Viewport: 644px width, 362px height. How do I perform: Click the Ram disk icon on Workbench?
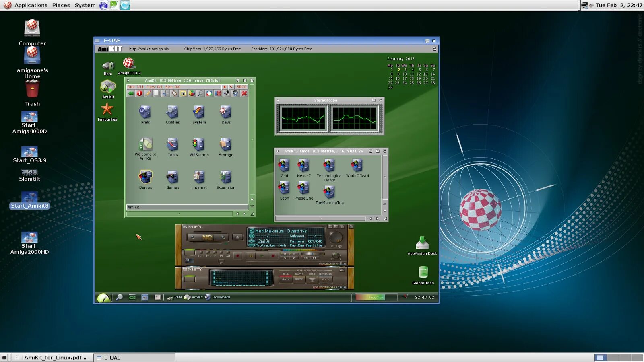[108, 68]
